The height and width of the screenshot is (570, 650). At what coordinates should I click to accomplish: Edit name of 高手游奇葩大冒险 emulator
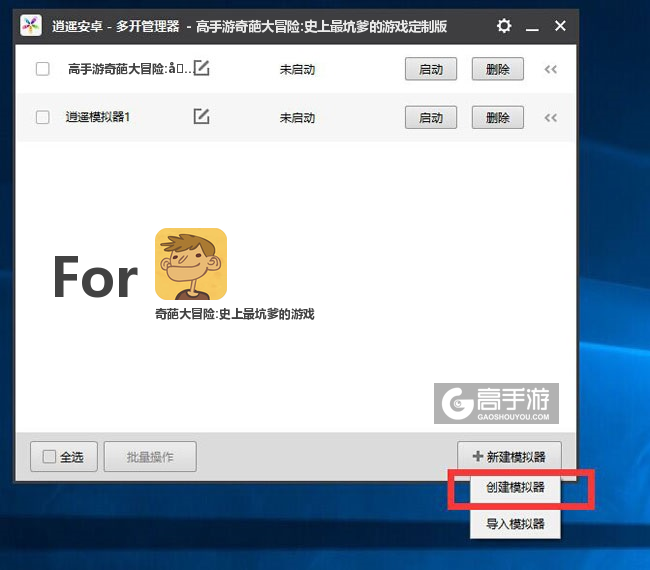201,68
